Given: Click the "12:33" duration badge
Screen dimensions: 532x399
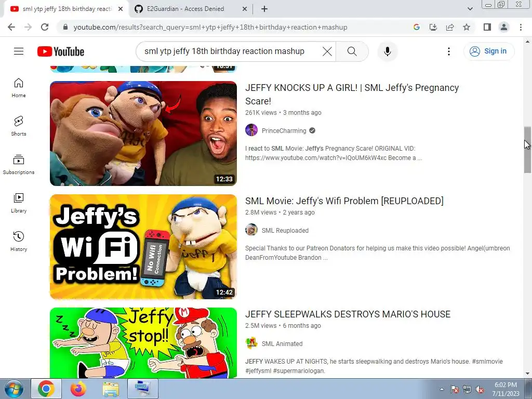Looking at the screenshot, I should [224, 179].
